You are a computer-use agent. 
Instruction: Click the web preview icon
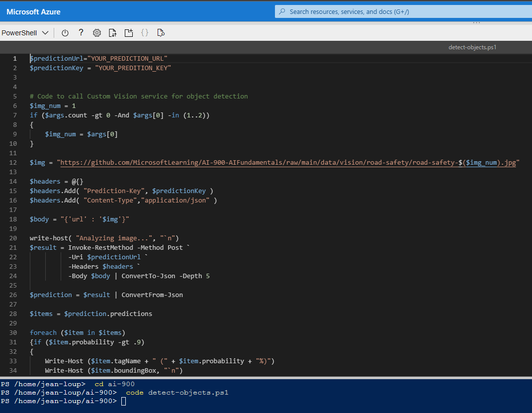161,33
